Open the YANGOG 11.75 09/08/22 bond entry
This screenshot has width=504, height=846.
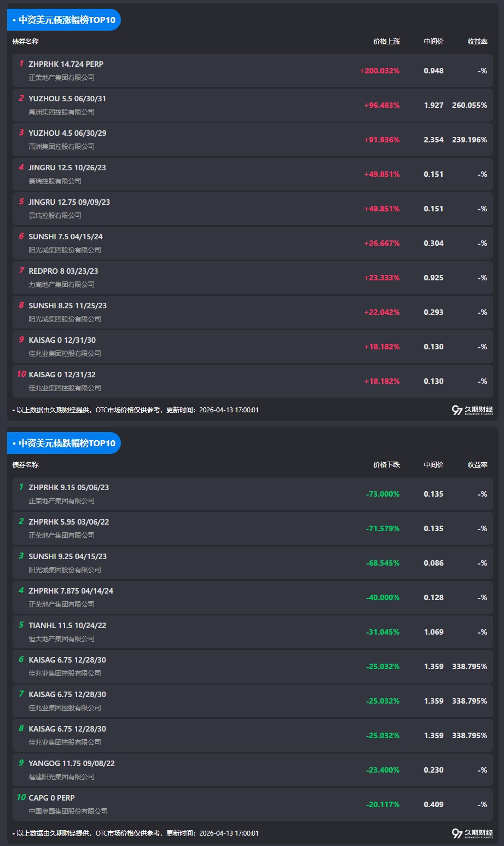point(72,763)
